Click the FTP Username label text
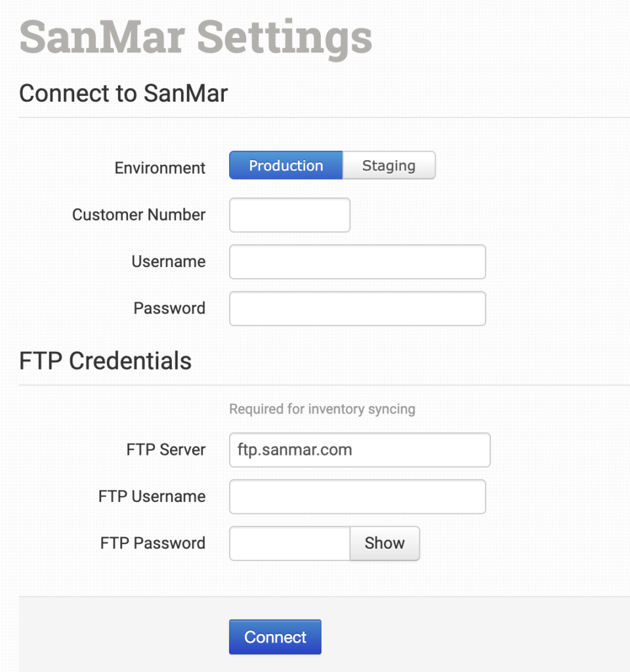630x672 pixels. 152,496
